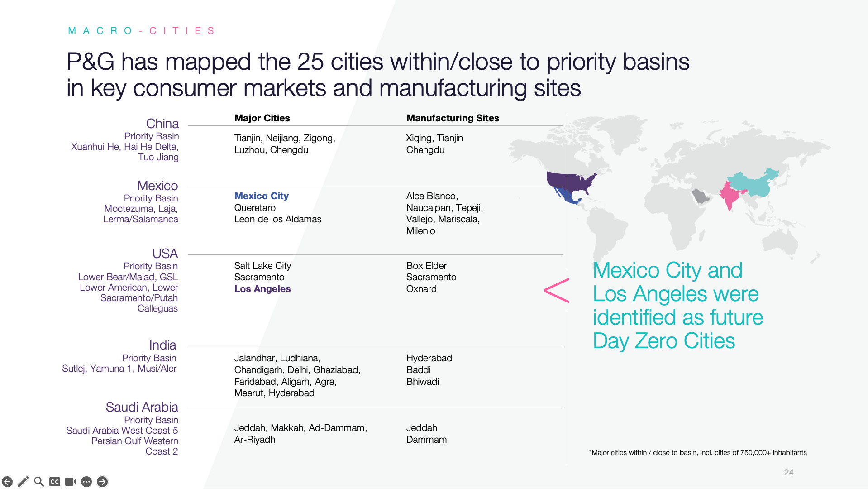The image size is (868, 489).
Task: Click 'Day Zero Cities' callout text
Action: 664,341
